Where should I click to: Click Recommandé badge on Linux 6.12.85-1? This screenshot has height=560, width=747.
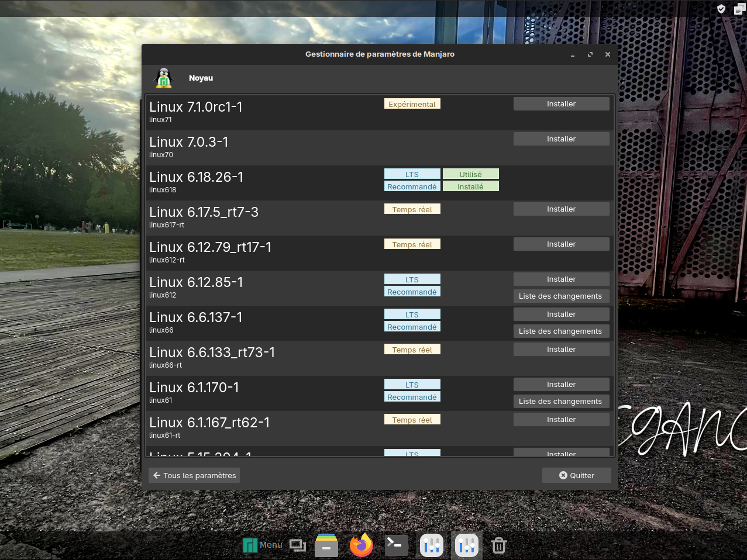[x=412, y=292]
